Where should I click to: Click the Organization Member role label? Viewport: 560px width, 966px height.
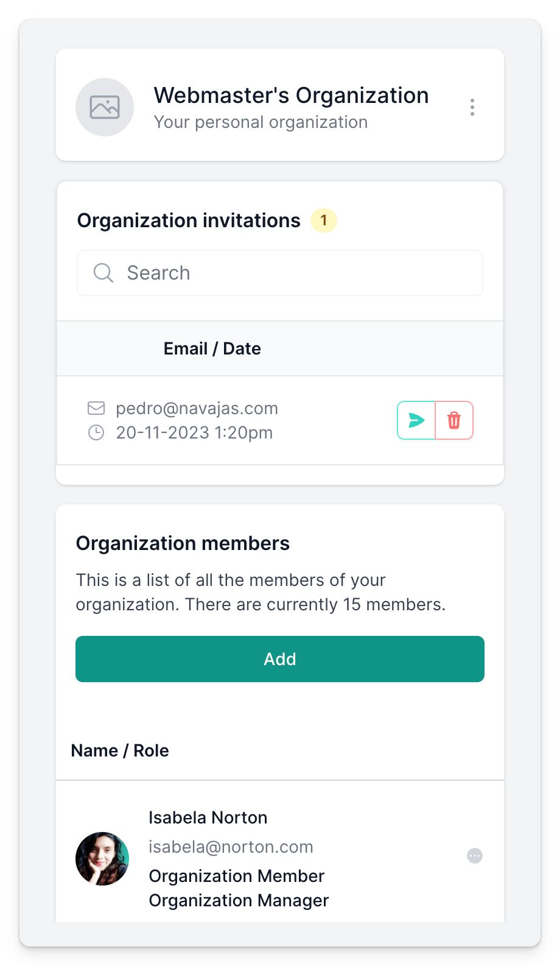coord(236,876)
